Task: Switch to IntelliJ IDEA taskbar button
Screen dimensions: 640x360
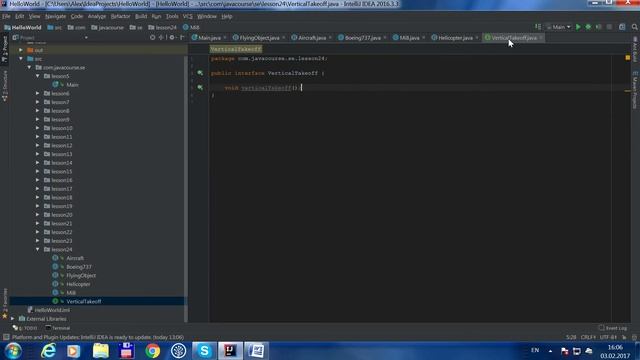Action: click(x=230, y=351)
